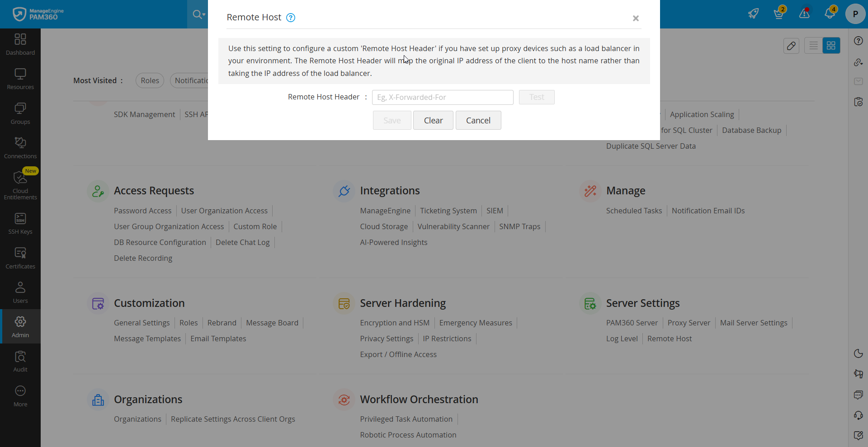Screen dimensions: 868x447
Task: Open Cloud Entitlements in the sidebar
Action: 20,185
